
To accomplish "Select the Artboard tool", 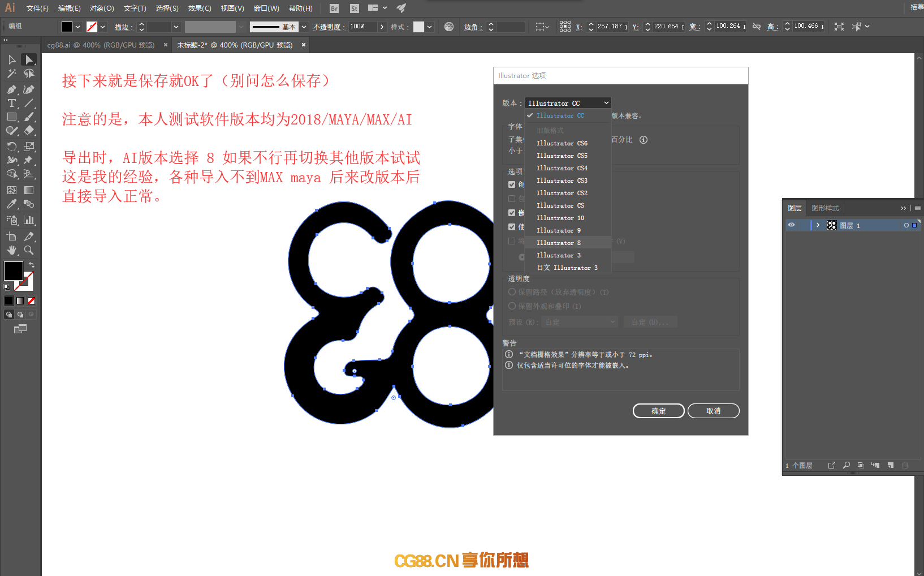I will (12, 237).
